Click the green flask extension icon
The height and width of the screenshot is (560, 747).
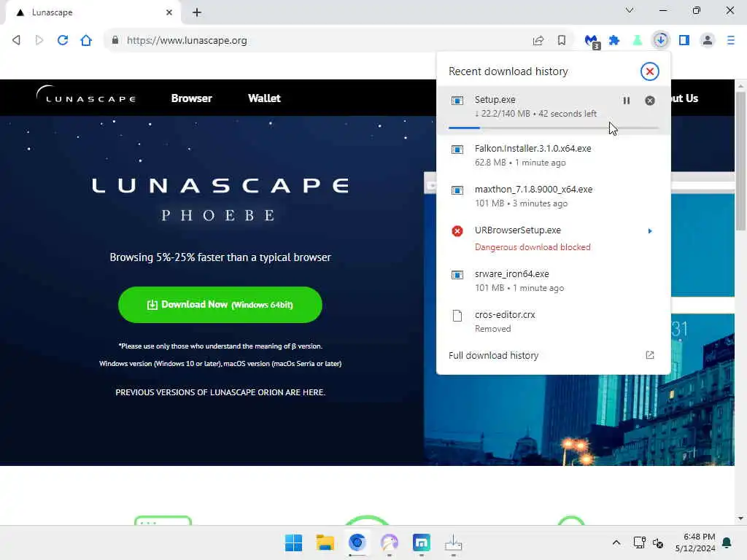(637, 41)
